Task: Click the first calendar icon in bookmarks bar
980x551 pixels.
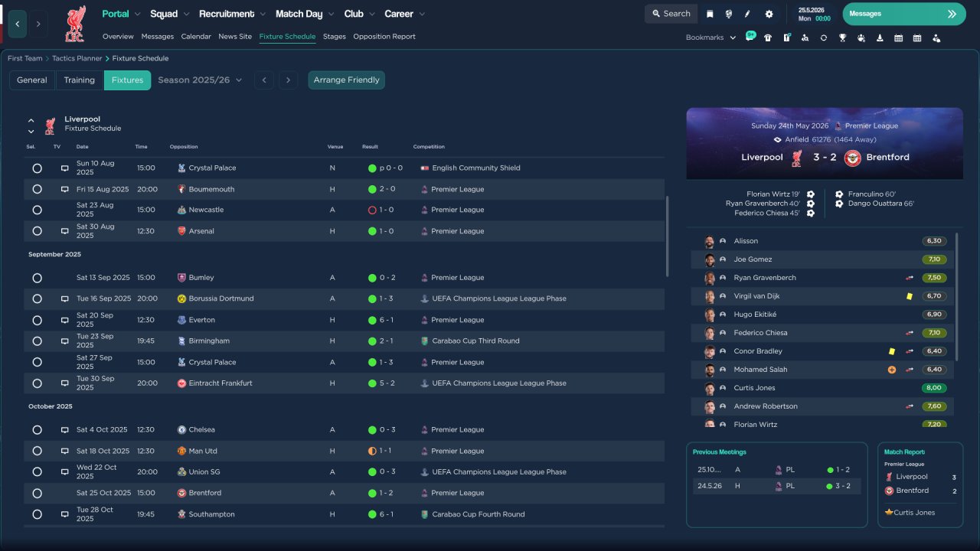Action: [x=898, y=37]
